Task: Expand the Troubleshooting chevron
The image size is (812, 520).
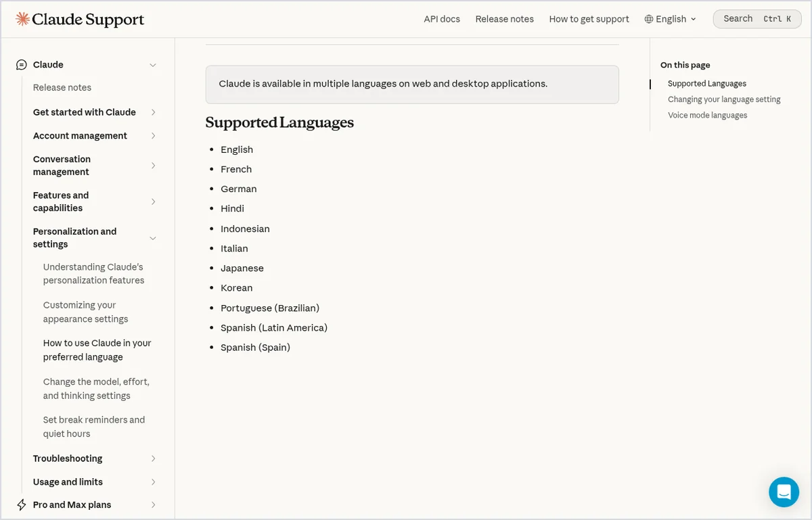Action: point(154,458)
